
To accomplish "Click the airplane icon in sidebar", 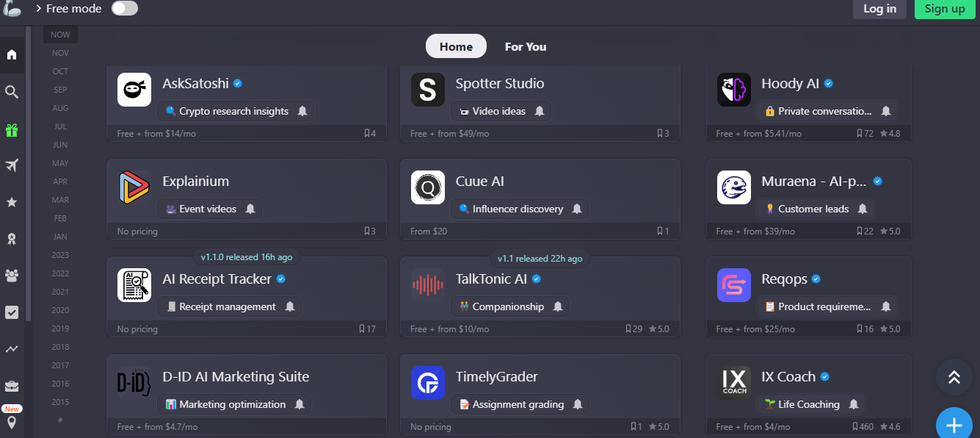I will click(x=12, y=165).
